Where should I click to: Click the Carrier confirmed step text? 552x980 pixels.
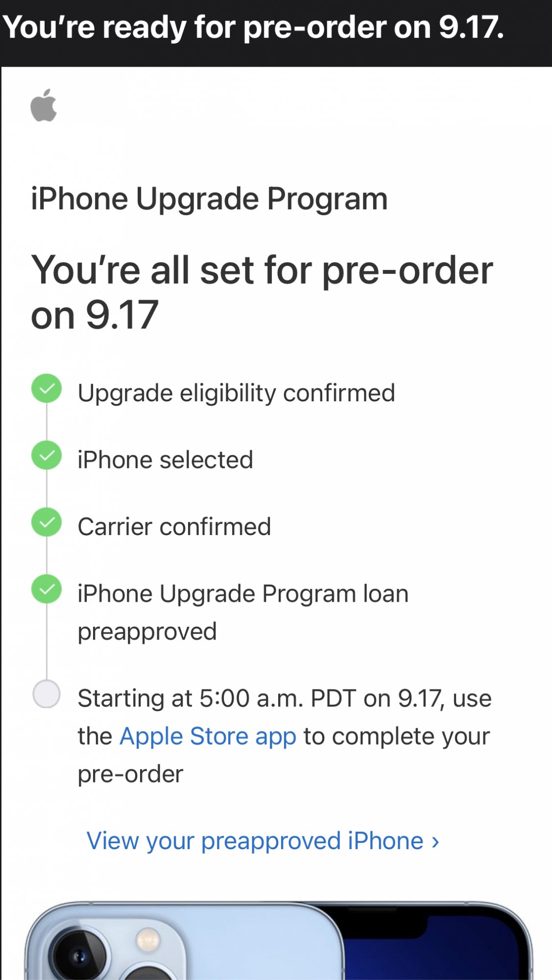click(174, 527)
